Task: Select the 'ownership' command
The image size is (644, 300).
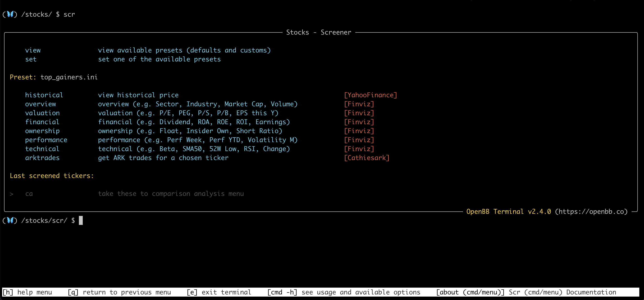Action: (42, 131)
